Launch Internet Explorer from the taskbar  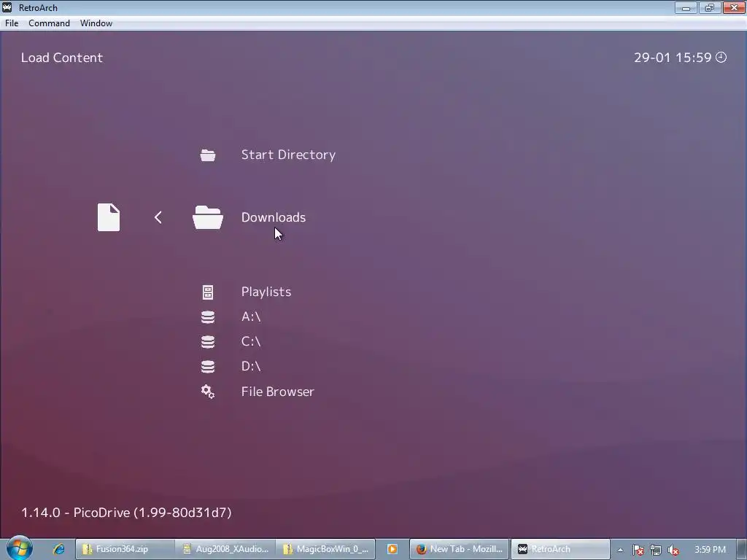click(58, 549)
